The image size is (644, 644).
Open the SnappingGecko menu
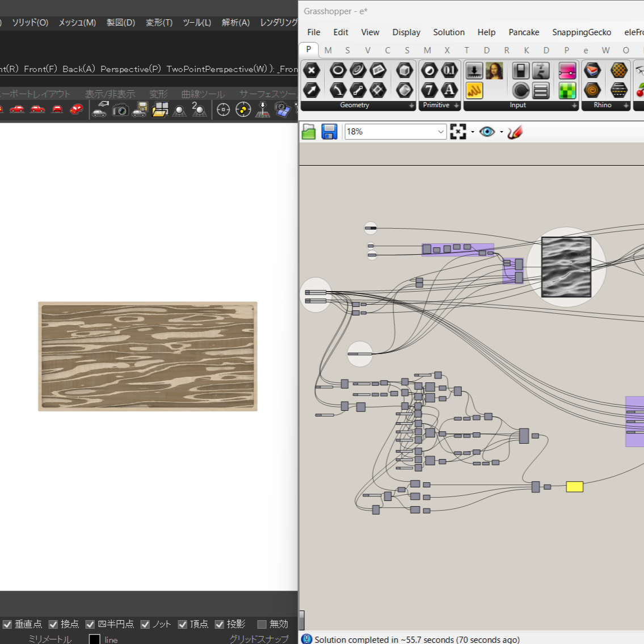click(582, 32)
